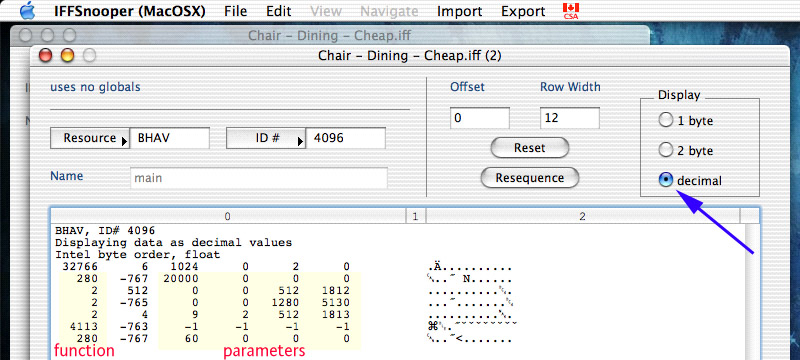Open the dimmed Navigate menu
This screenshot has height=360, width=800.
[389, 11]
